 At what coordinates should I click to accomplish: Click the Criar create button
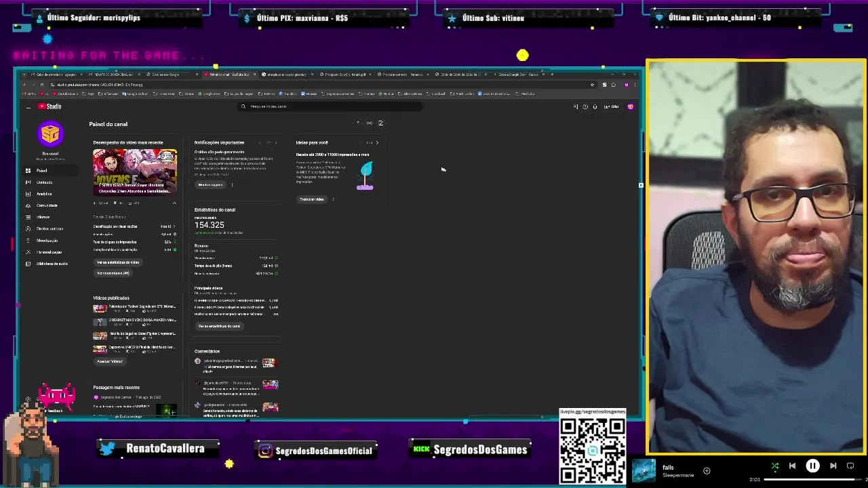point(612,106)
